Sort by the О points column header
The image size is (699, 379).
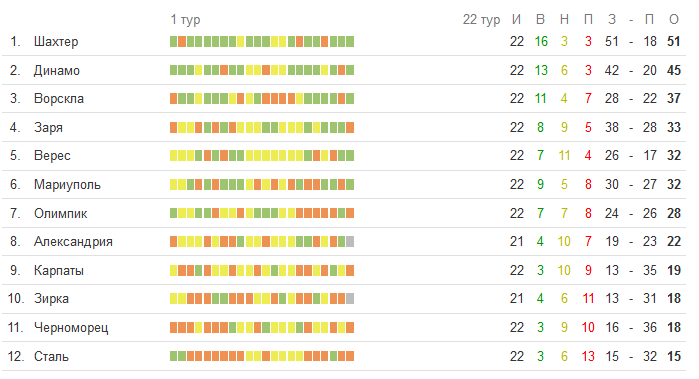674,19
